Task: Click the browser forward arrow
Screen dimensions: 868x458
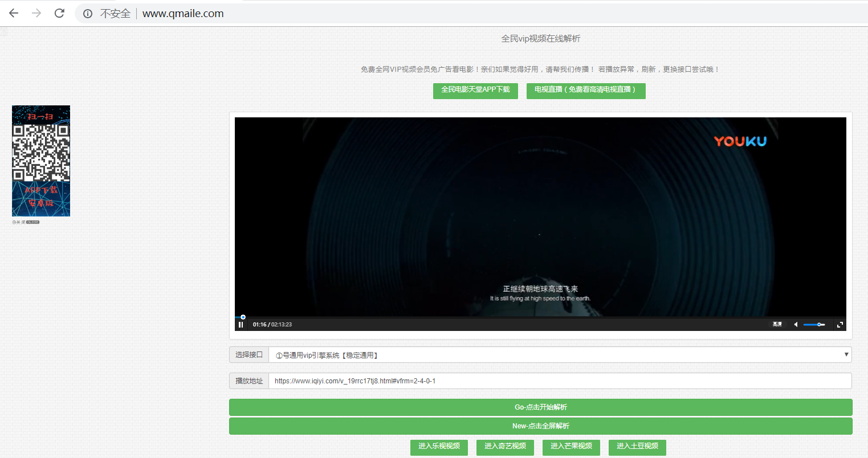Action: click(36, 13)
